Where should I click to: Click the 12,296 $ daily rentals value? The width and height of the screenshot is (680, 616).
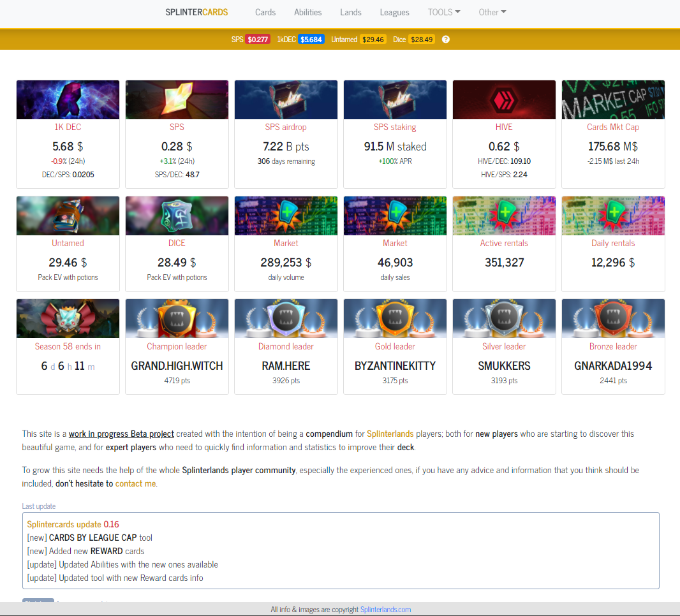point(613,263)
